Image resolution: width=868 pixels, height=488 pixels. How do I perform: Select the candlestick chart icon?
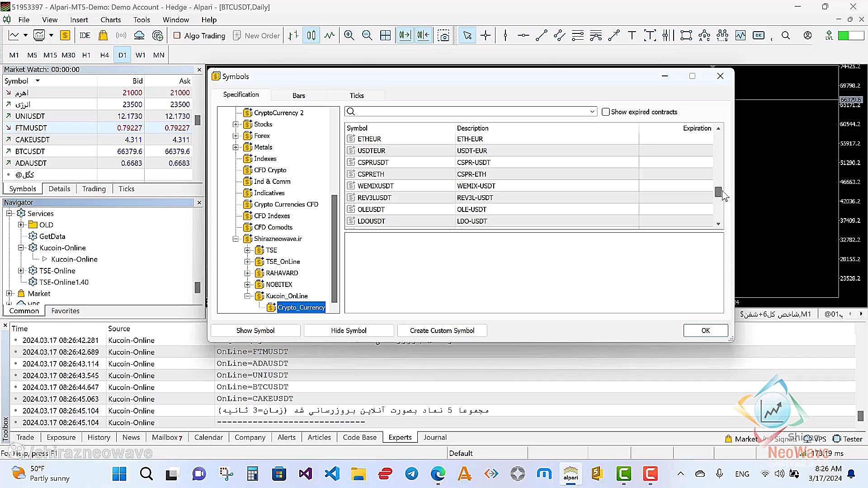tap(311, 35)
